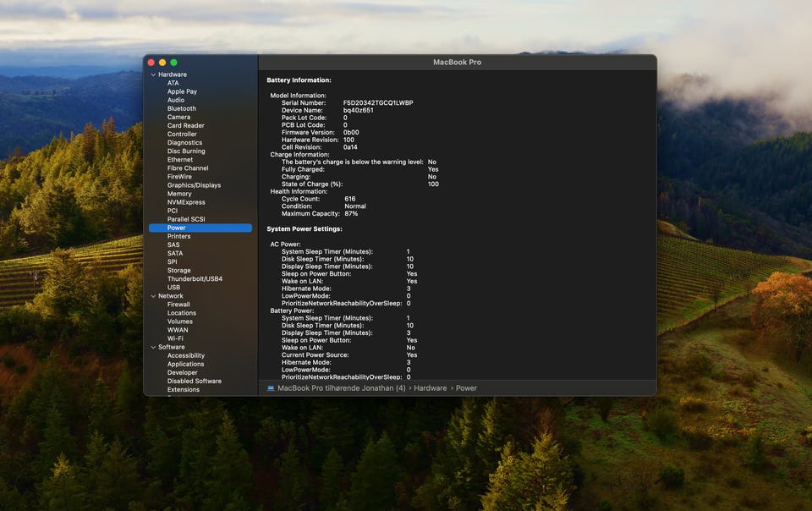Click the Firmware Version value 0b00
Screen dimensions: 812x511
click(x=350, y=133)
